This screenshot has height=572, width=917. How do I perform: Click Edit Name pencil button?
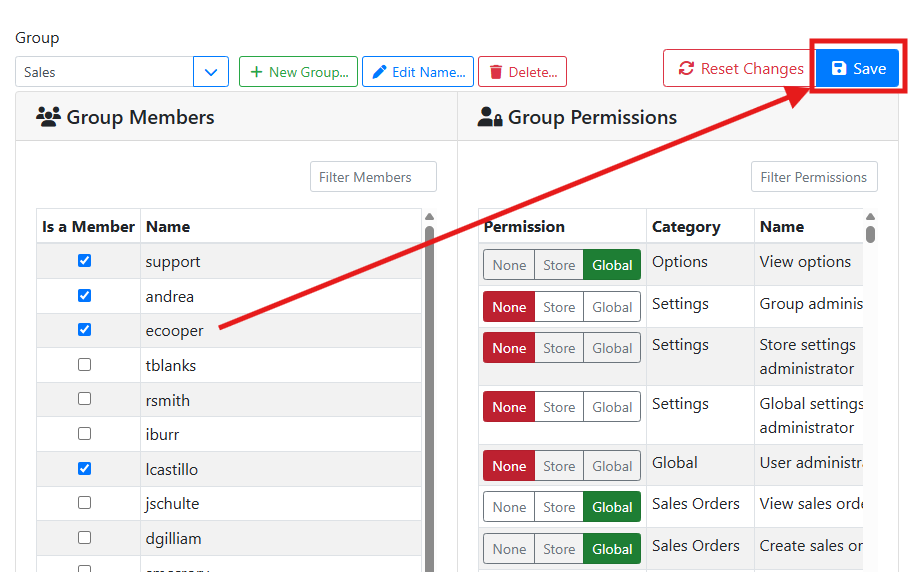tap(417, 72)
